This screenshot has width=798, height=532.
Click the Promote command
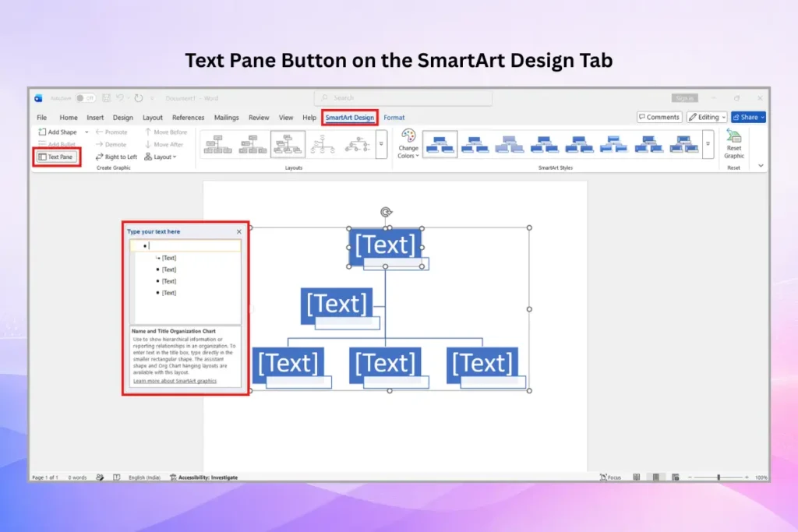[111, 132]
